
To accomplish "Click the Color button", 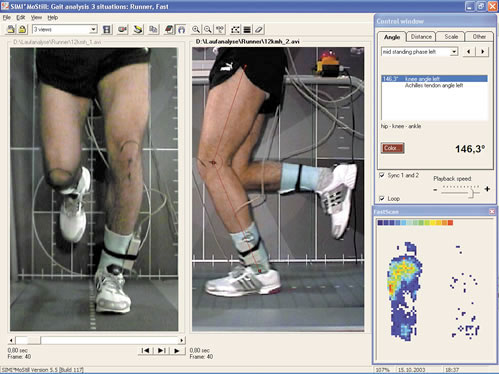I will click(x=393, y=148).
